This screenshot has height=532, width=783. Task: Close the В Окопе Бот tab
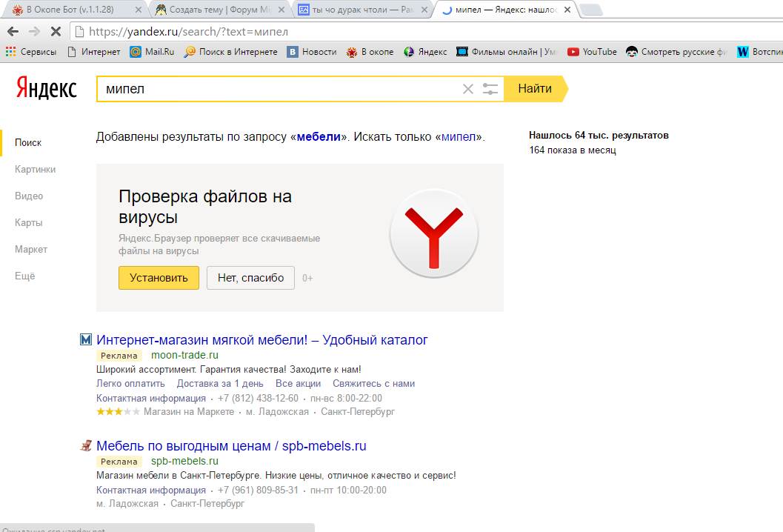[139, 10]
